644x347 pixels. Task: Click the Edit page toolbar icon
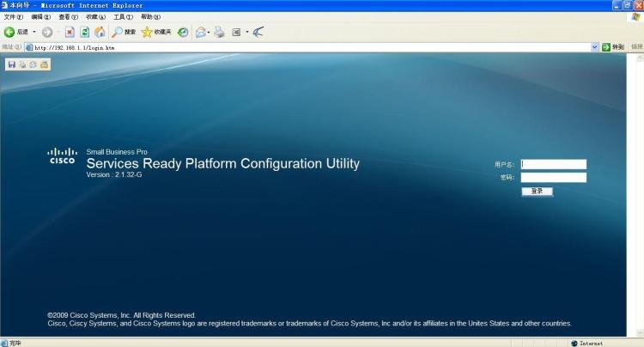click(x=237, y=32)
